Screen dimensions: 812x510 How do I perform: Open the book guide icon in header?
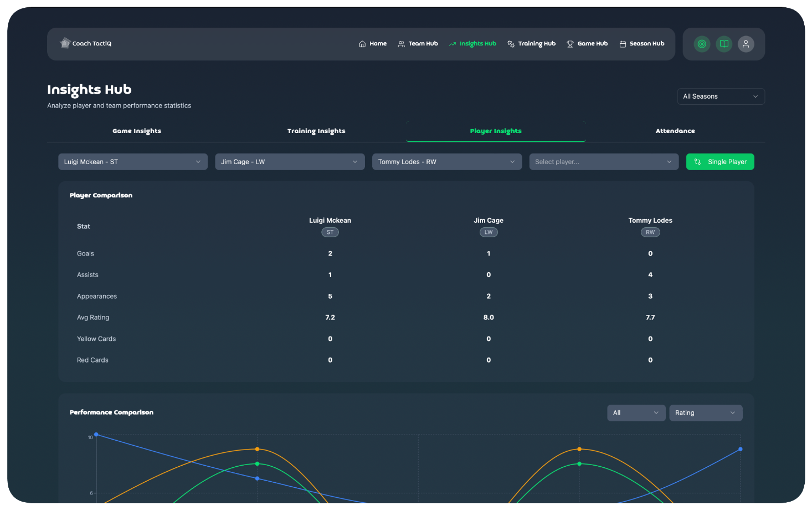pos(724,44)
